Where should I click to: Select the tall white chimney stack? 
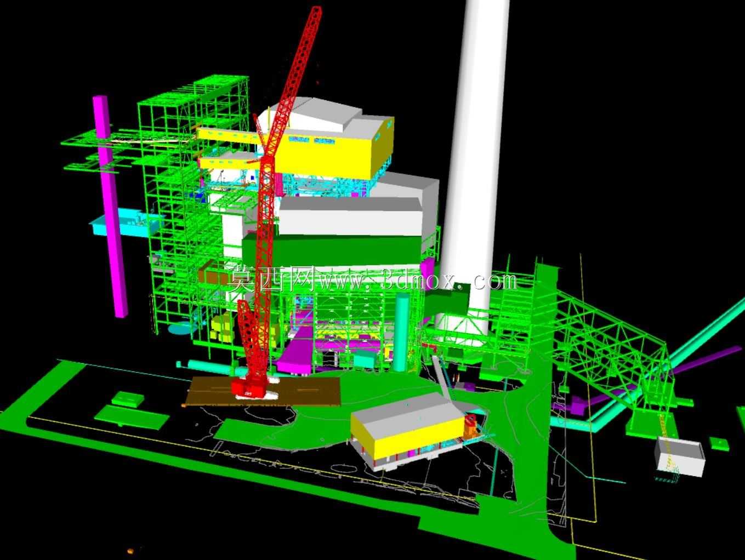pos(476,164)
